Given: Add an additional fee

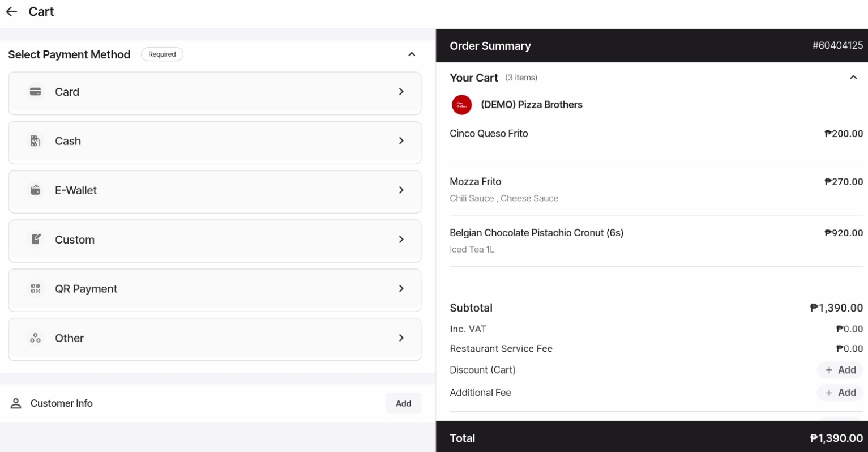Looking at the screenshot, I should point(840,393).
